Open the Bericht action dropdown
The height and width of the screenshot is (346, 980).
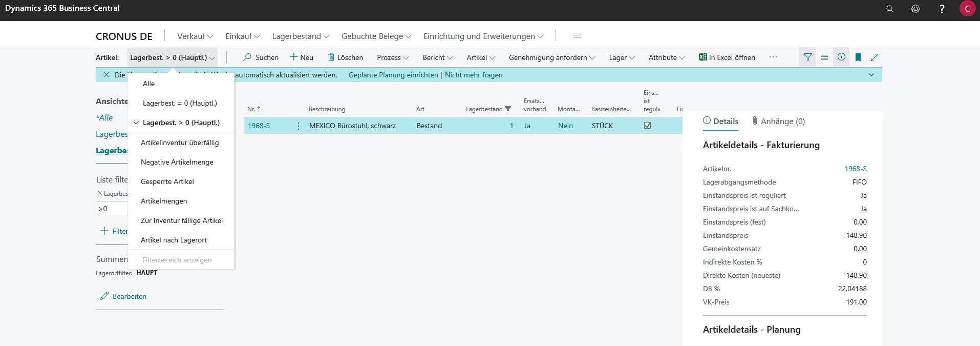click(x=438, y=57)
